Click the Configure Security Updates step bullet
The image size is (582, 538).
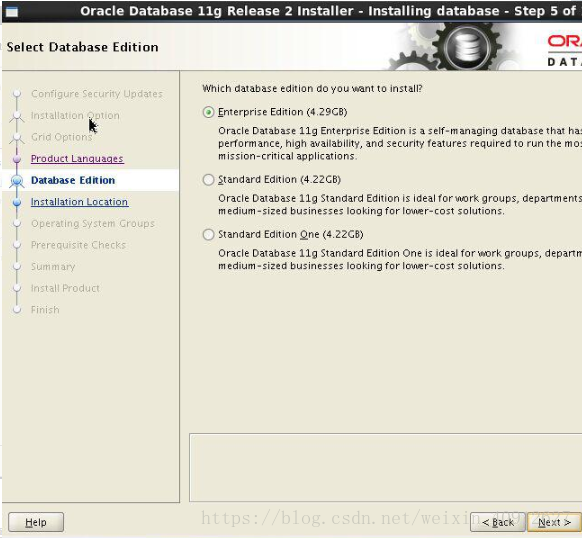click(x=17, y=94)
